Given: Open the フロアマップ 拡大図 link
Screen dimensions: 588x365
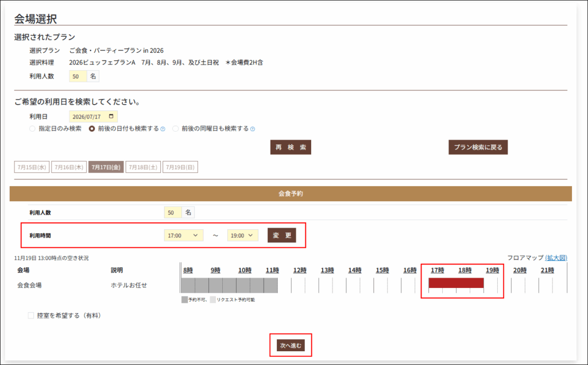Looking at the screenshot, I should click(x=556, y=258).
